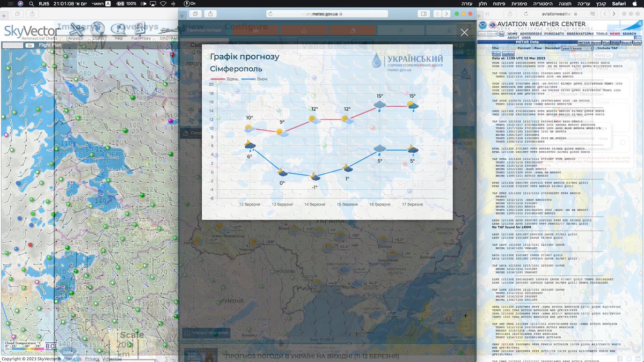
Task: Click the Share icon in the aviationweather window
Action: tap(510, 14)
